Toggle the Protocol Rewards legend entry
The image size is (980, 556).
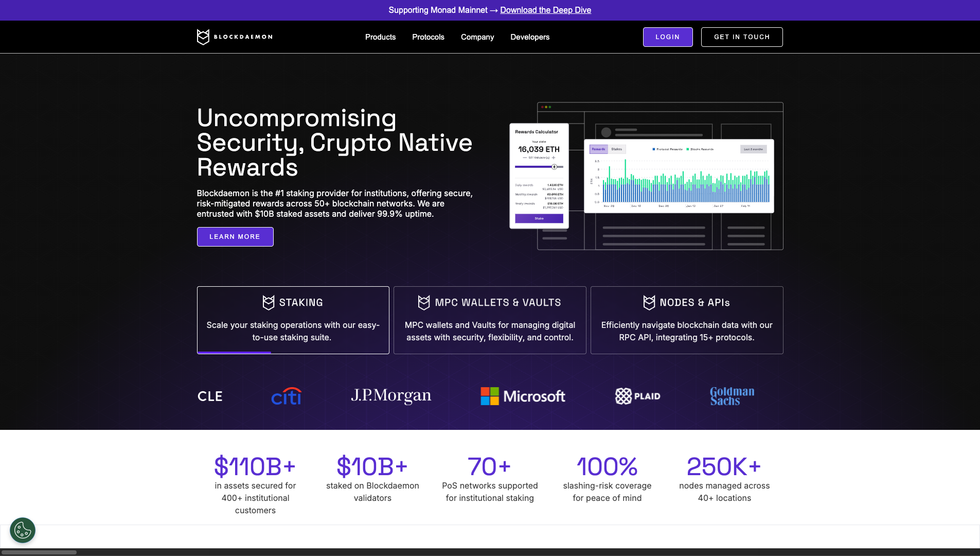click(669, 149)
